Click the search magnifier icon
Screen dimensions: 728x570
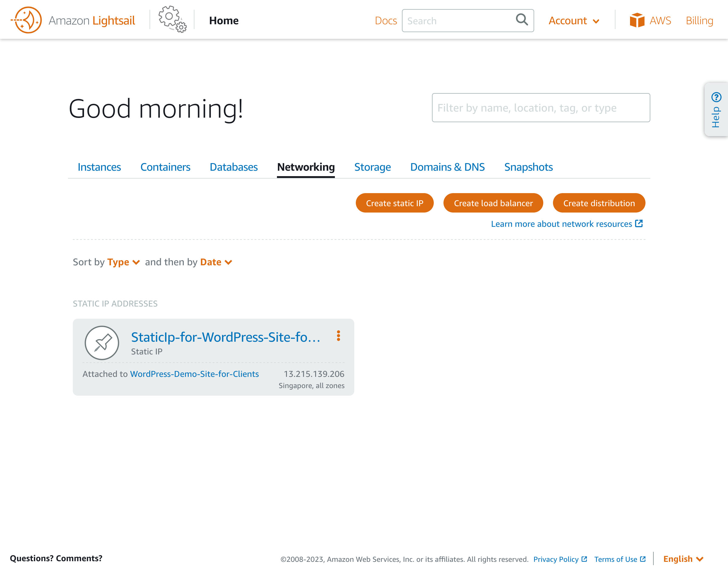521,20
